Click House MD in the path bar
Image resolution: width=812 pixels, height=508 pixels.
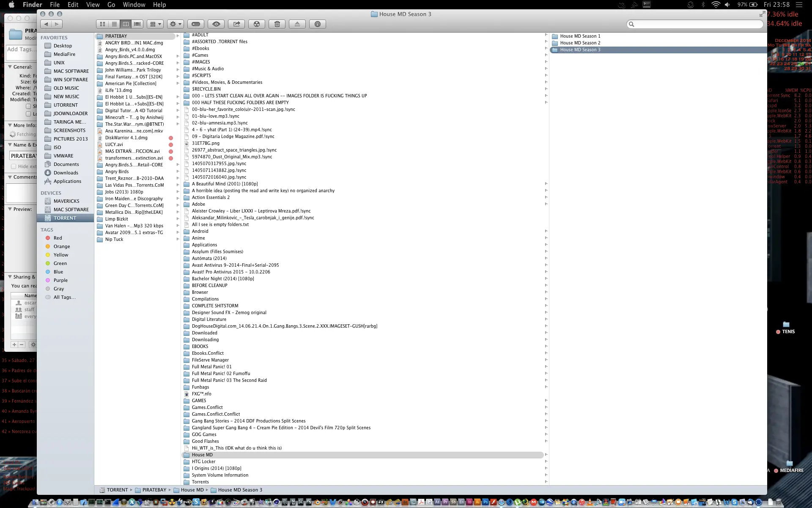189,490
